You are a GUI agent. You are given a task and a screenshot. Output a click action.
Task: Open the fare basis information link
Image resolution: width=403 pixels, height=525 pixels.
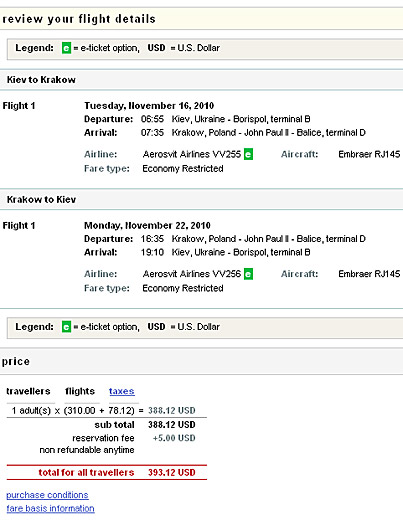(x=50, y=508)
